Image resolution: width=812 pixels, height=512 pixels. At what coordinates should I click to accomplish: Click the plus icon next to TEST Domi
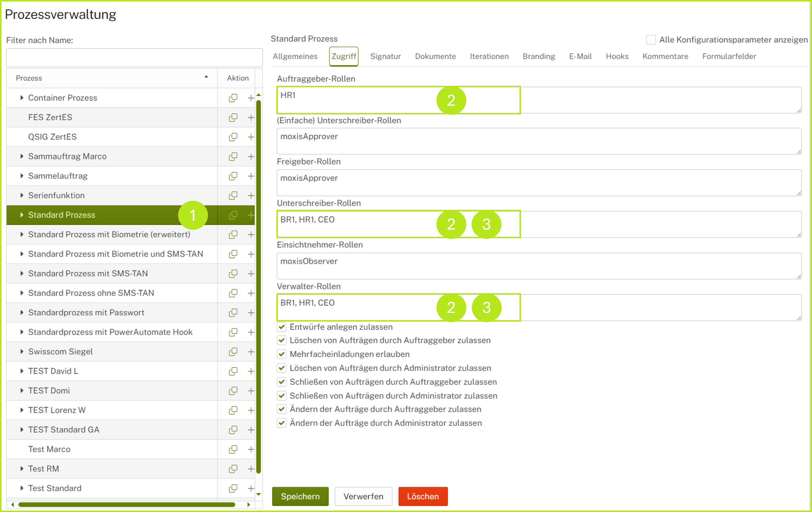click(251, 391)
